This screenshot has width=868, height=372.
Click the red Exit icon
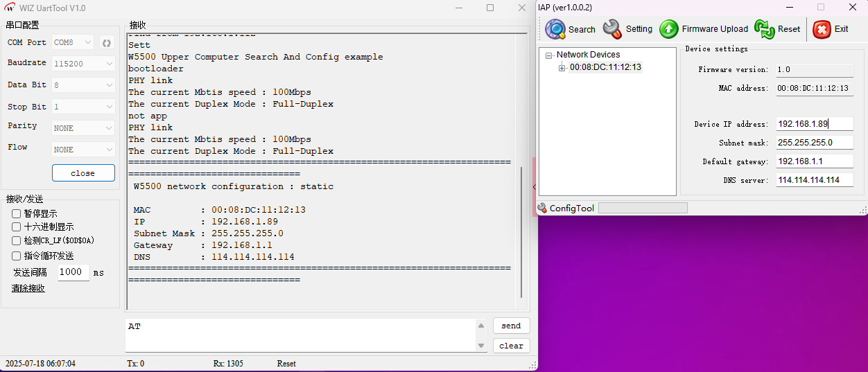point(822,29)
